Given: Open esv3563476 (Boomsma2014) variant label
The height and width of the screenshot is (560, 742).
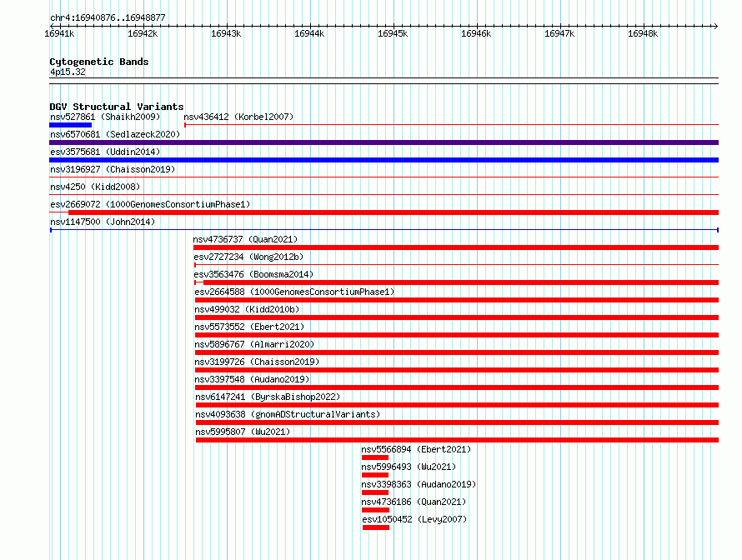Looking at the screenshot, I should pyautogui.click(x=253, y=274).
